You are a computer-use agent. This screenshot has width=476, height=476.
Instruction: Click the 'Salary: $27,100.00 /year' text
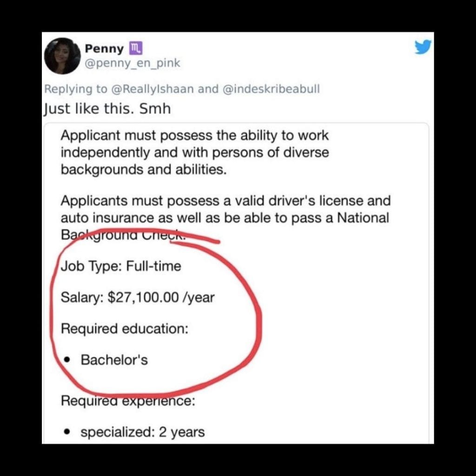click(138, 297)
